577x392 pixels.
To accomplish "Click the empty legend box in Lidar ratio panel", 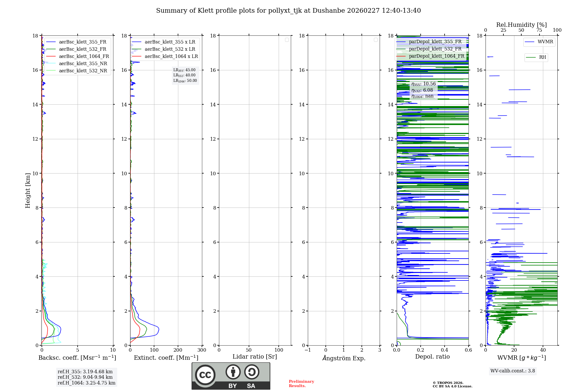I will (x=287, y=40).
